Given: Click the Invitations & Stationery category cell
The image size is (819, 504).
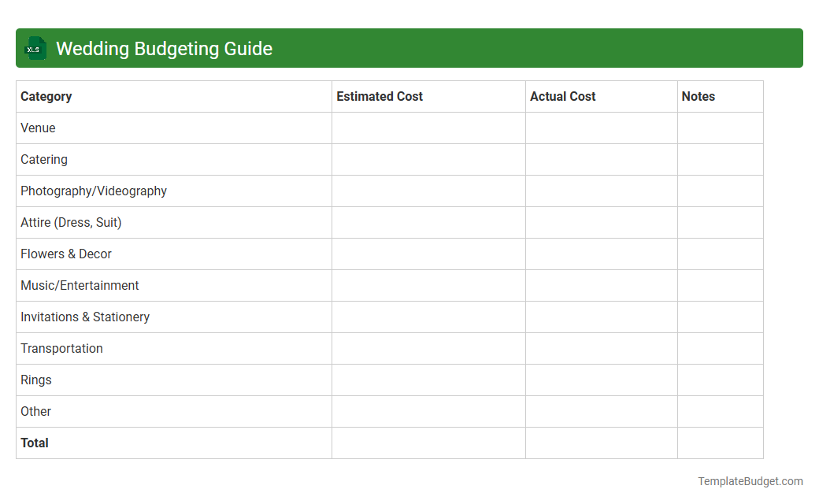Looking at the screenshot, I should 85,317.
